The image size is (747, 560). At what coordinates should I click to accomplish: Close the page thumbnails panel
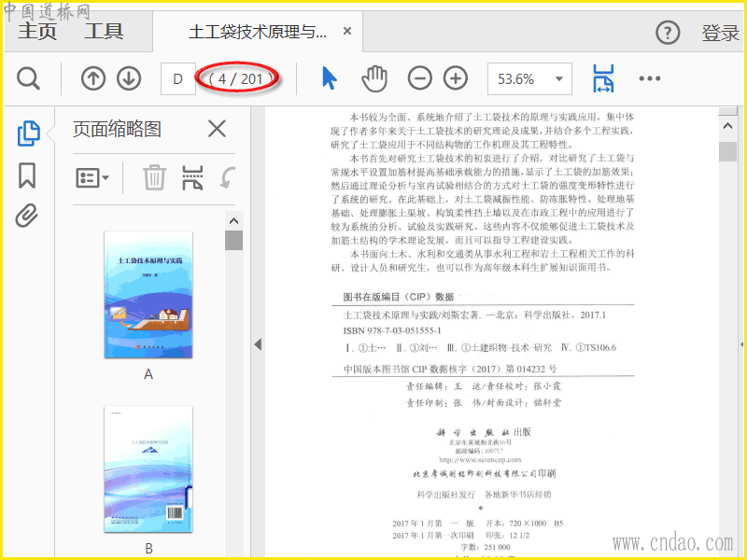(218, 129)
